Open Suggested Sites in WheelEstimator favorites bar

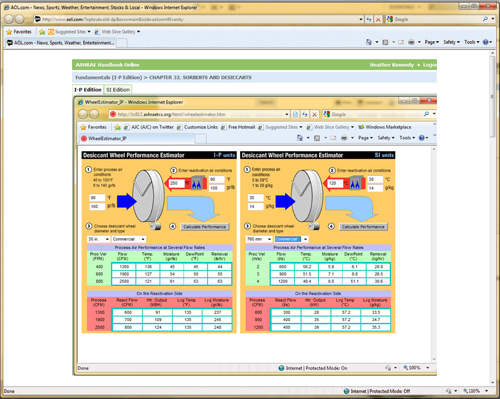coord(280,127)
